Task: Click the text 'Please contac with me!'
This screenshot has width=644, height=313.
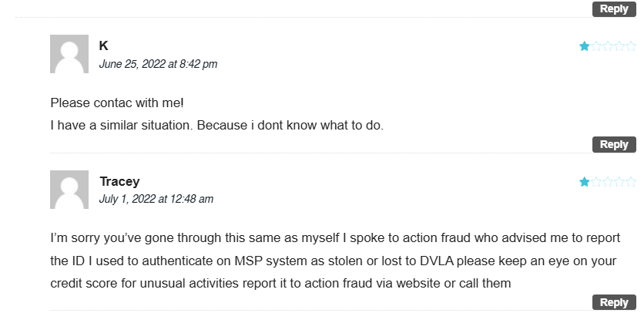Action: (117, 103)
